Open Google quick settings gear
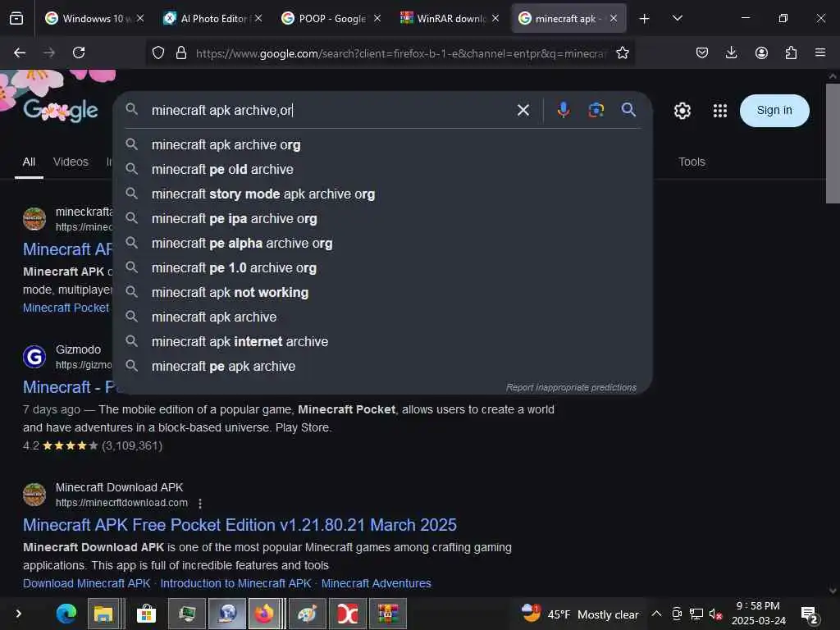 [x=682, y=111]
